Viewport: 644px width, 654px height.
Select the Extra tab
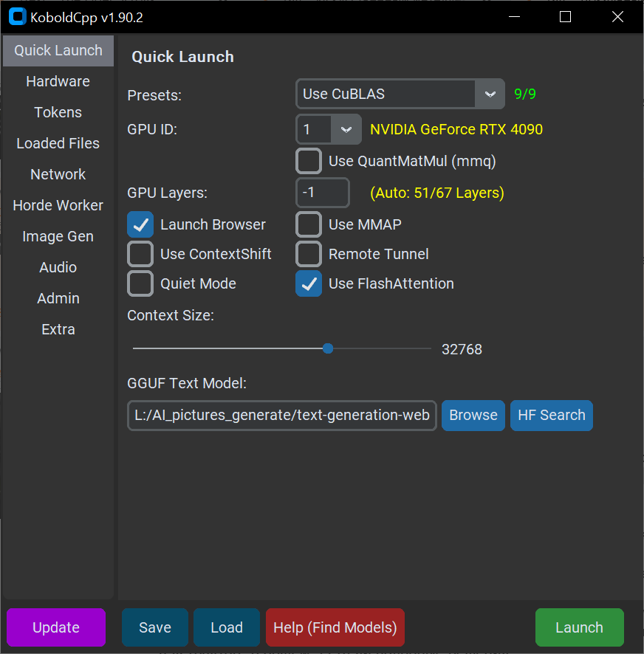(58, 329)
